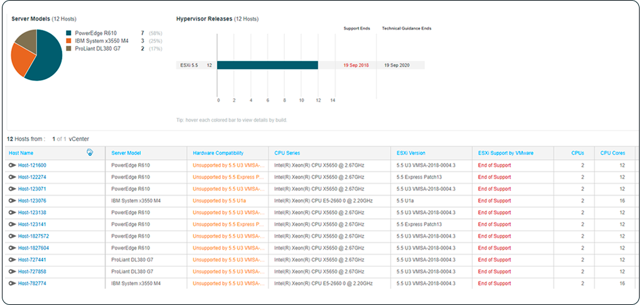The height and width of the screenshot is (305, 644).
Task: Click the host icon beside Host-1827572
Action: click(x=13, y=237)
